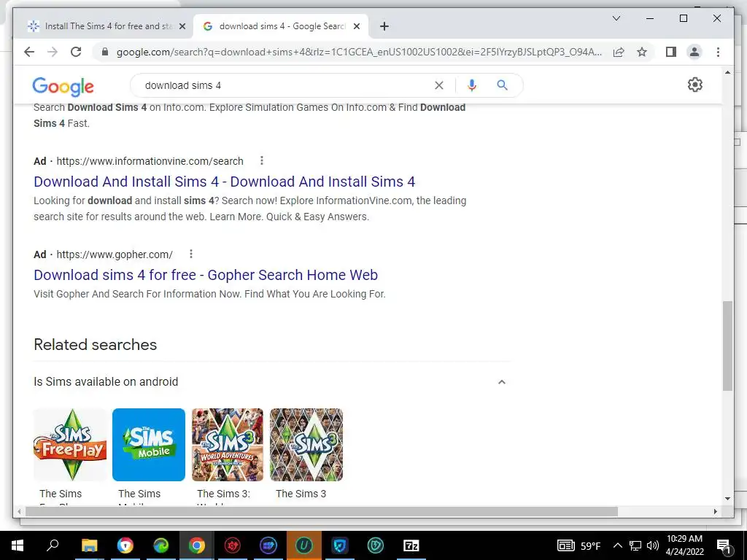
Task: Show hidden system tray icons
Action: 617,545
